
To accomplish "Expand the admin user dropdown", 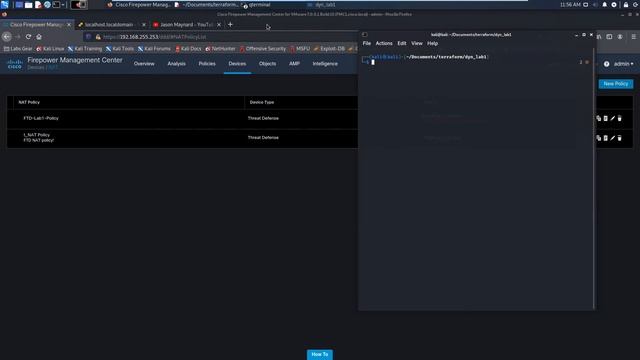I will (624, 64).
